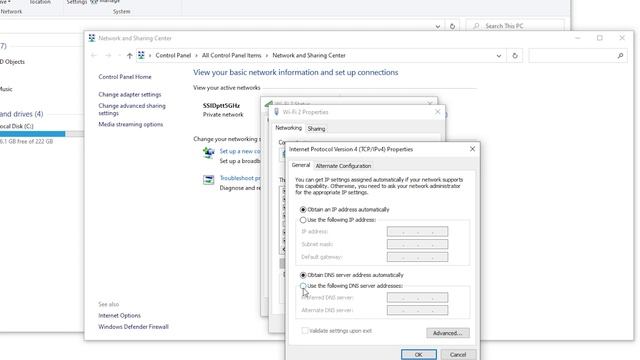
Task: Cancel the IPv4 Properties dialog
Action: (458, 355)
